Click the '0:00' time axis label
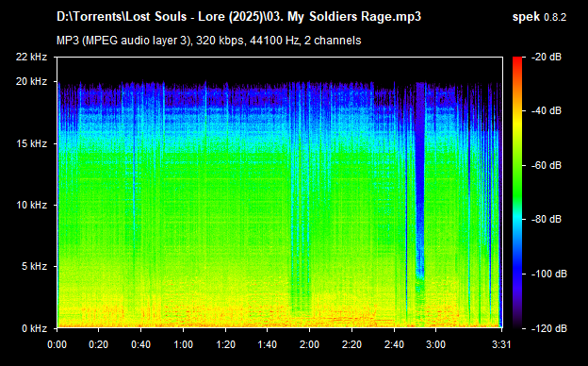The width and height of the screenshot is (588, 366). tap(57, 344)
